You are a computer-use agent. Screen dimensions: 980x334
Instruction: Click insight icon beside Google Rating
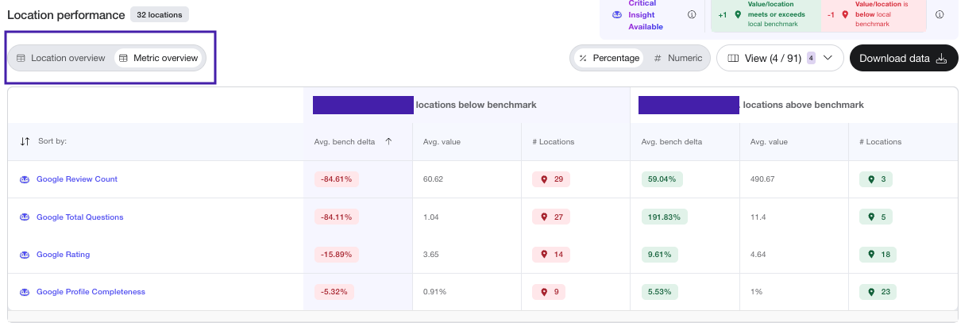[x=24, y=255]
